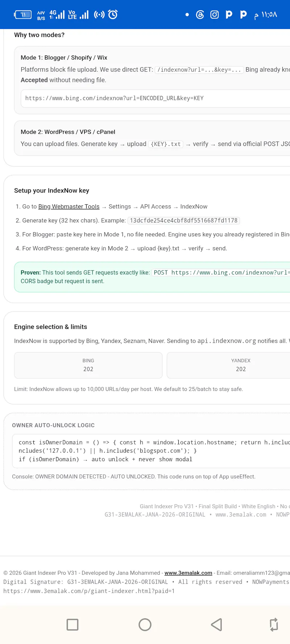Tap the first P notification icon
Image resolution: width=290 pixels, height=644 pixels.
[x=229, y=14]
